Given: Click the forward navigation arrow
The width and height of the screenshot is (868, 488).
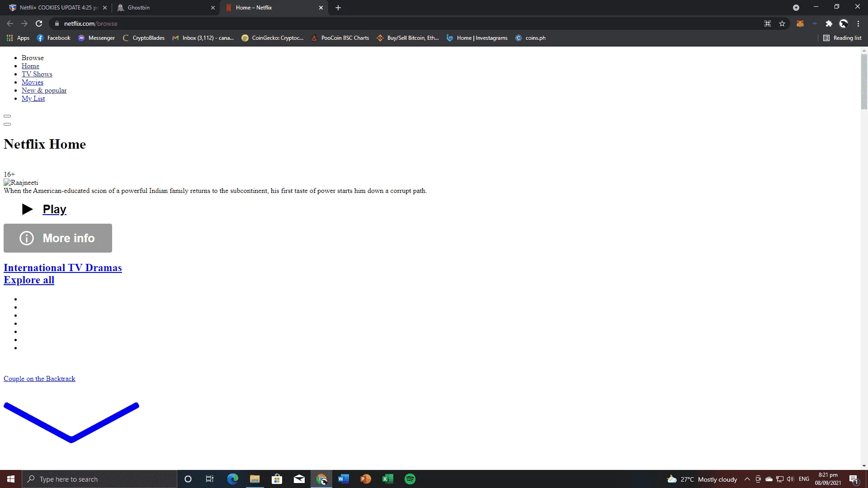Looking at the screenshot, I should (x=24, y=23).
